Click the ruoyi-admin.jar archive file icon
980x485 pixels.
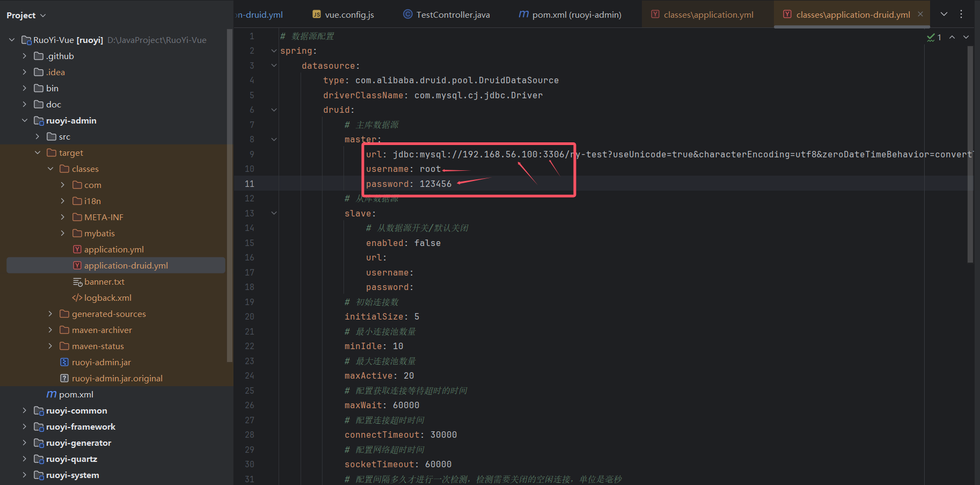point(64,363)
